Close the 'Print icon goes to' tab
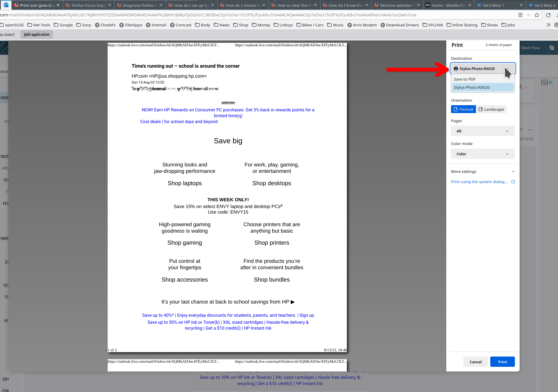This screenshot has width=558, height=392. [x=58, y=5]
